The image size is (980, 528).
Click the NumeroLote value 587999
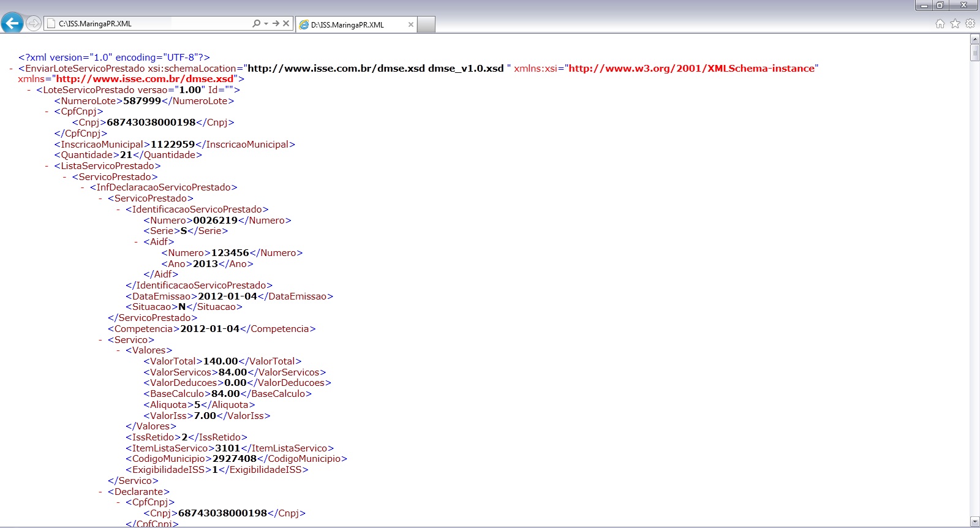142,101
